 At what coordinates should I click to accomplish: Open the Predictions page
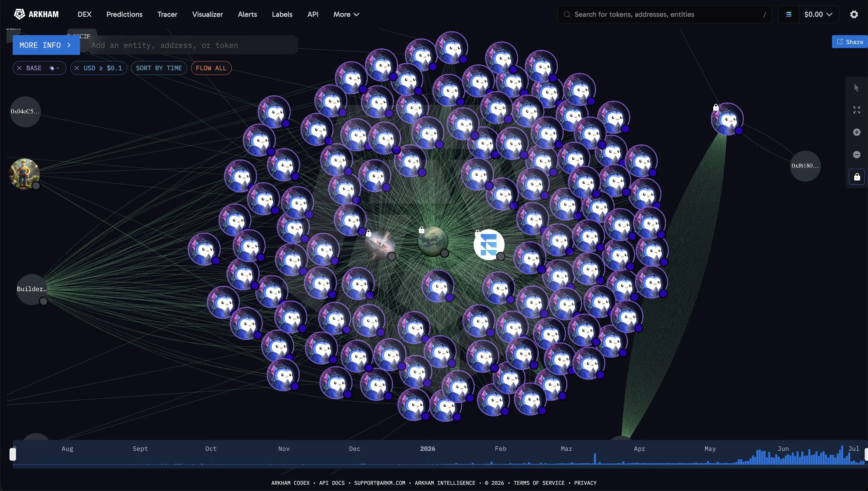point(125,14)
